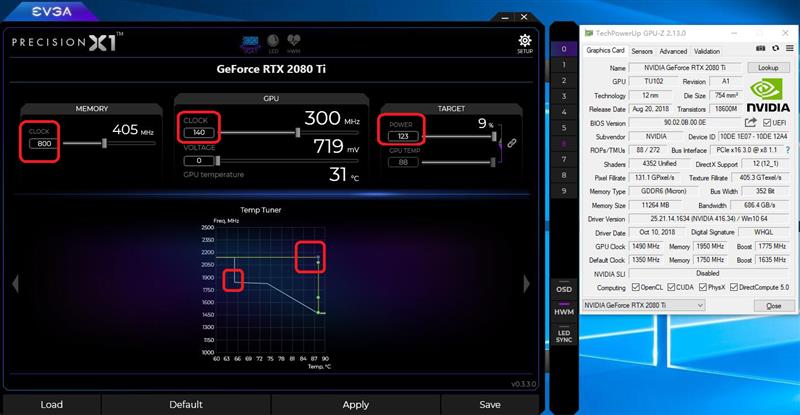Viewport: 800px width, 415px height.
Task: Click the Apply button
Action: (x=356, y=405)
